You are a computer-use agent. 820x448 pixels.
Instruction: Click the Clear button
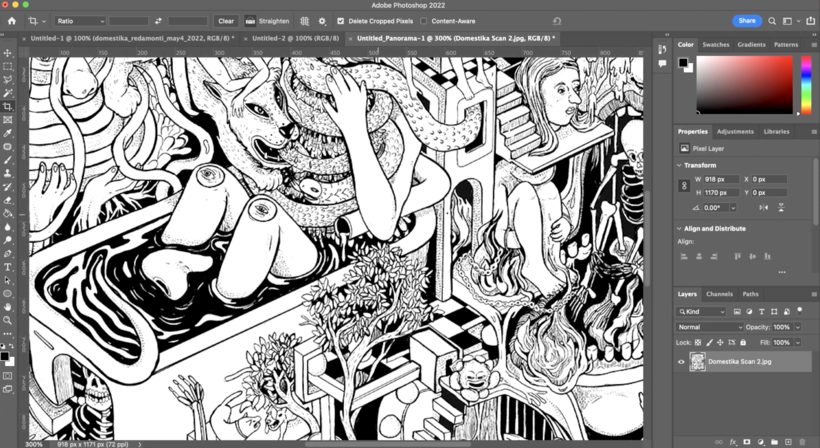click(x=226, y=21)
